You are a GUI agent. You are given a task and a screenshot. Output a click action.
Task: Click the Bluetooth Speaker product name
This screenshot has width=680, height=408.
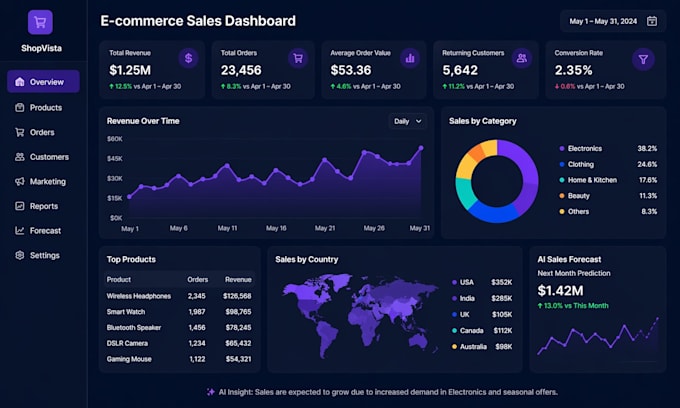(134, 327)
